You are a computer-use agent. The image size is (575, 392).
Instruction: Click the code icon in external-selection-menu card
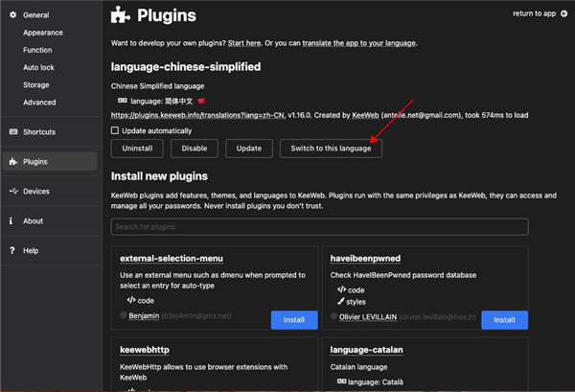point(131,300)
